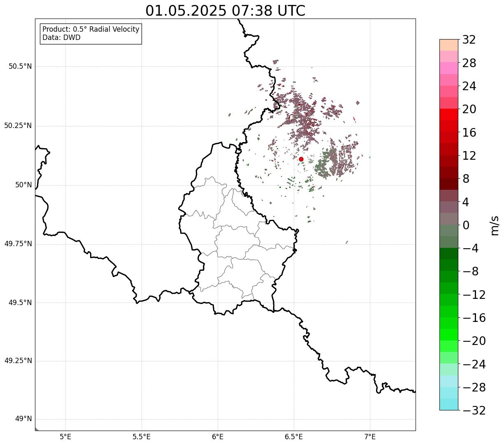Click the colorbar tick label −12

(474, 295)
